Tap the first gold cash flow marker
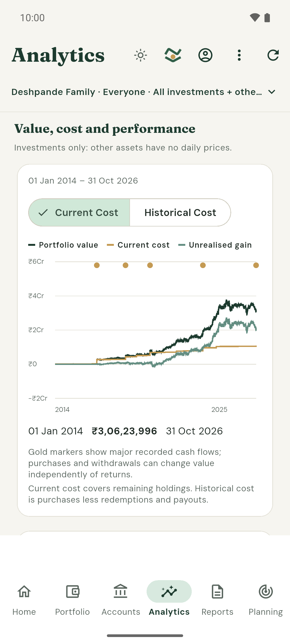Image resolution: width=290 pixels, height=644 pixels. coord(97,265)
